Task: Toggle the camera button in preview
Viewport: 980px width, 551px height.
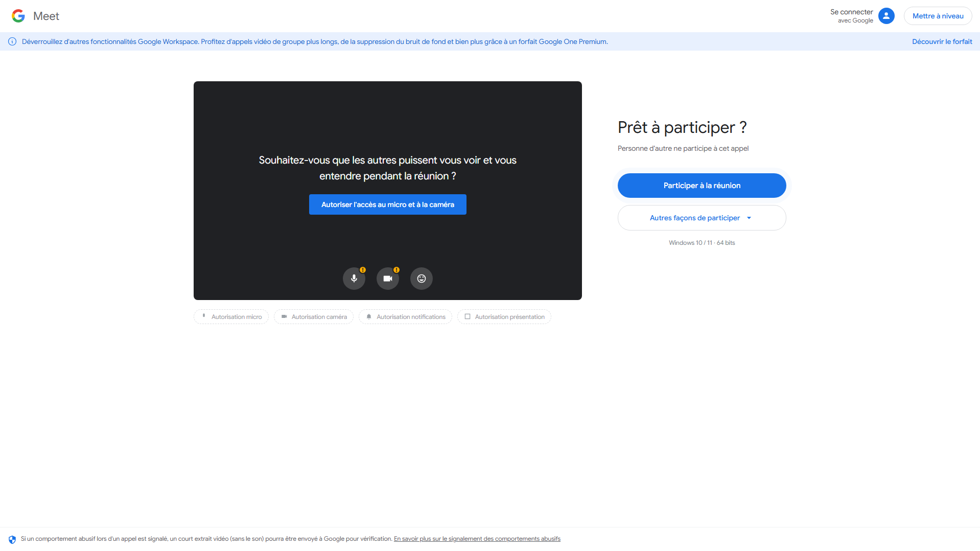Action: 387,279
